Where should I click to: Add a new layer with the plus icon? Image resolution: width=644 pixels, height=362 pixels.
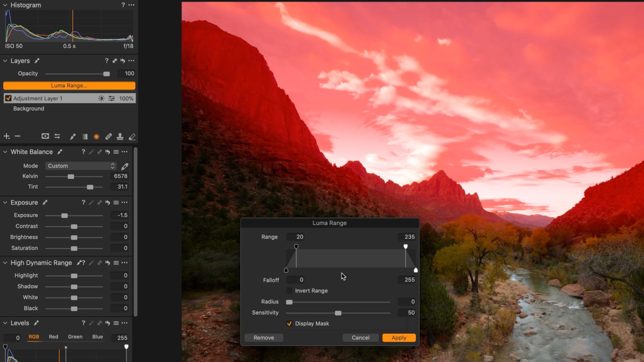(x=6, y=136)
